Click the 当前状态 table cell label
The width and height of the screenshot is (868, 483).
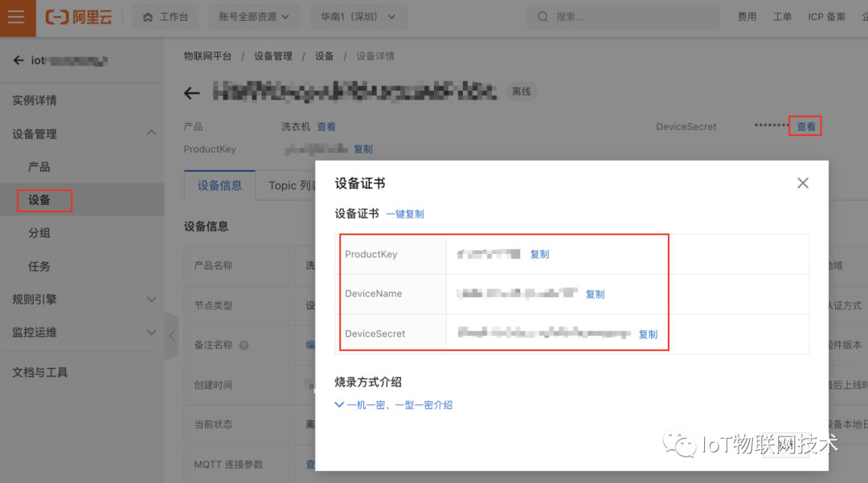tap(213, 424)
